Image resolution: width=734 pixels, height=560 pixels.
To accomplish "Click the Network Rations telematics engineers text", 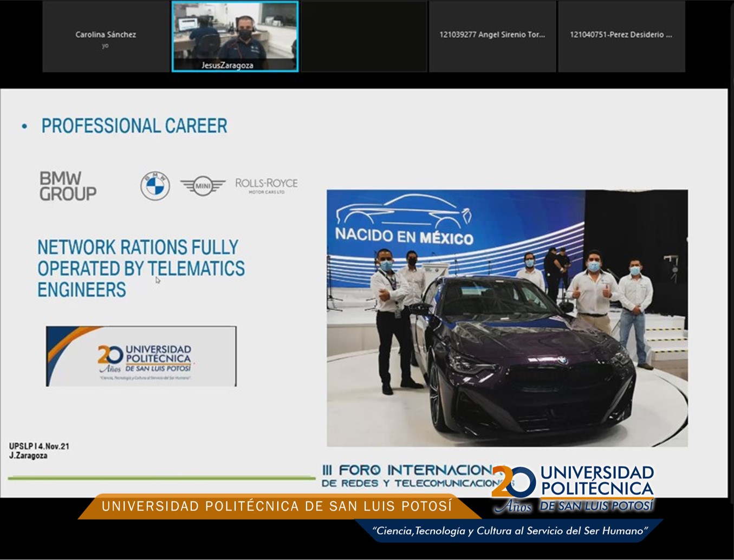I will 141,269.
